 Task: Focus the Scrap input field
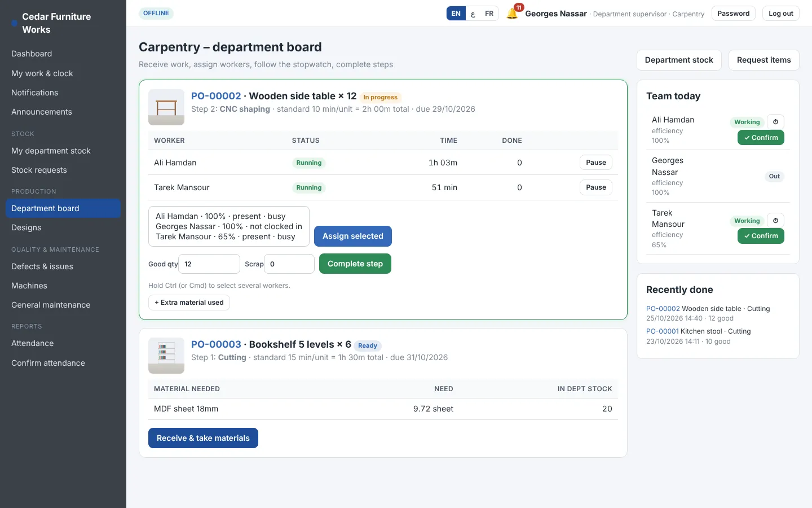tap(289, 264)
